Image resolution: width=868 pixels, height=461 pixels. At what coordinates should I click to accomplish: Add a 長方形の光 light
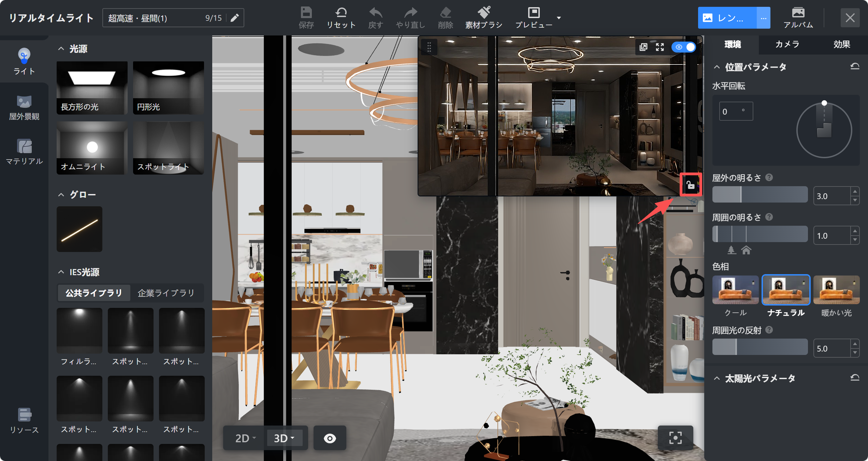tap(92, 88)
